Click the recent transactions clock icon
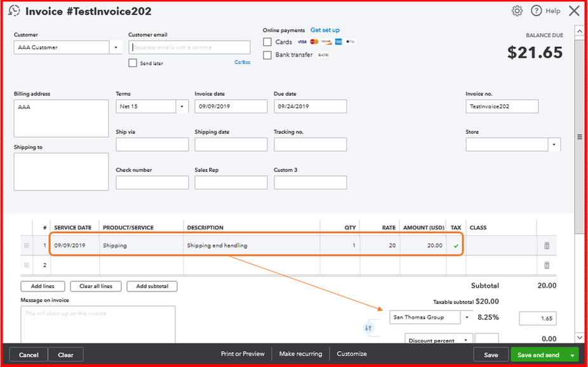 point(14,11)
